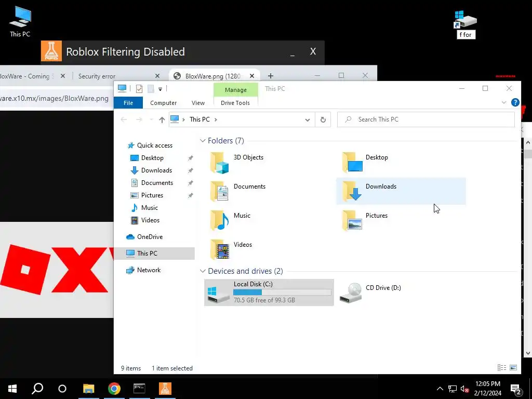Click the chevron after This PC breadcrumb

coord(216,119)
